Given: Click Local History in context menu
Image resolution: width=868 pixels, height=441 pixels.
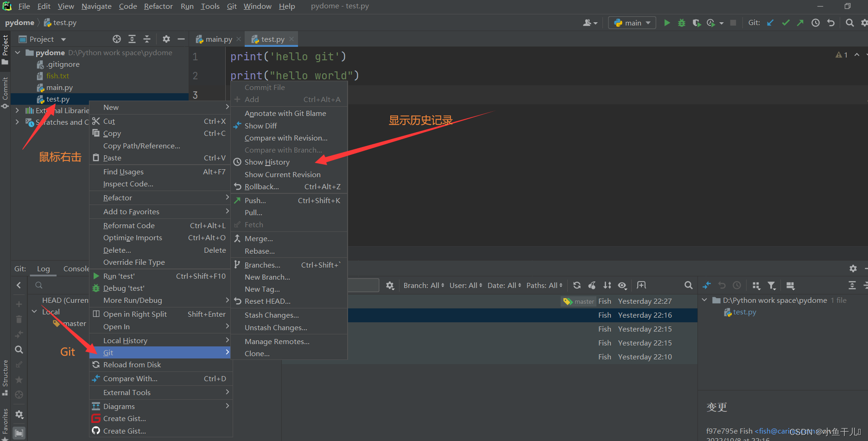Looking at the screenshot, I should tap(160, 340).
